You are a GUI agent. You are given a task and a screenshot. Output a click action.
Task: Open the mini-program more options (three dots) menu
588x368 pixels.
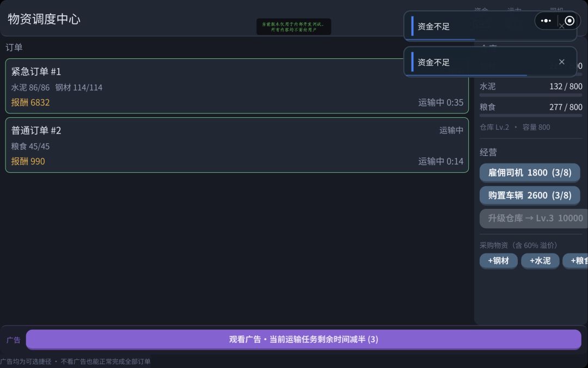[546, 21]
